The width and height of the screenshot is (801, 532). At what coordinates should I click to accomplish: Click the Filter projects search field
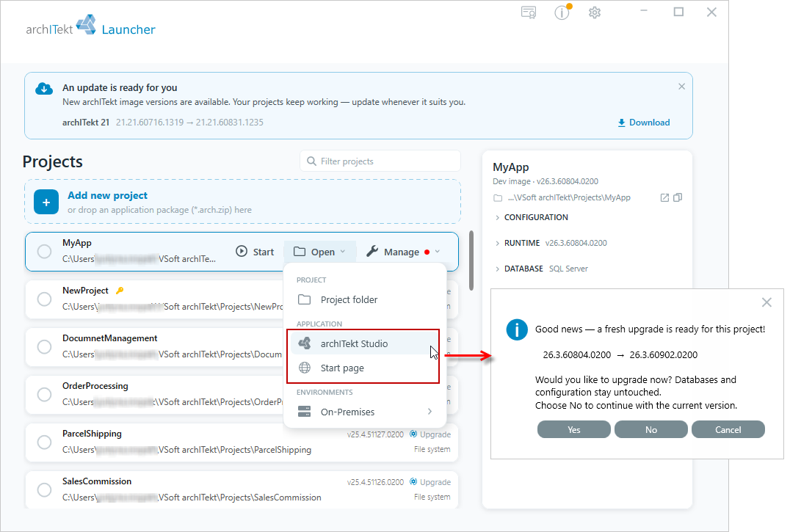point(380,161)
